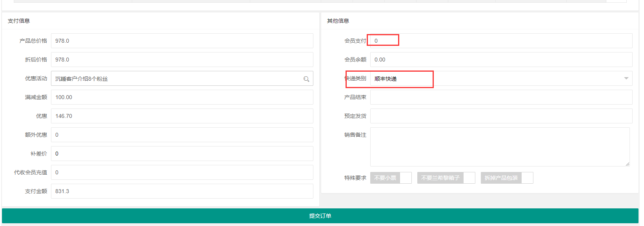Click the 代收会员充值 input field
The width and height of the screenshot is (644, 226).
(182, 172)
